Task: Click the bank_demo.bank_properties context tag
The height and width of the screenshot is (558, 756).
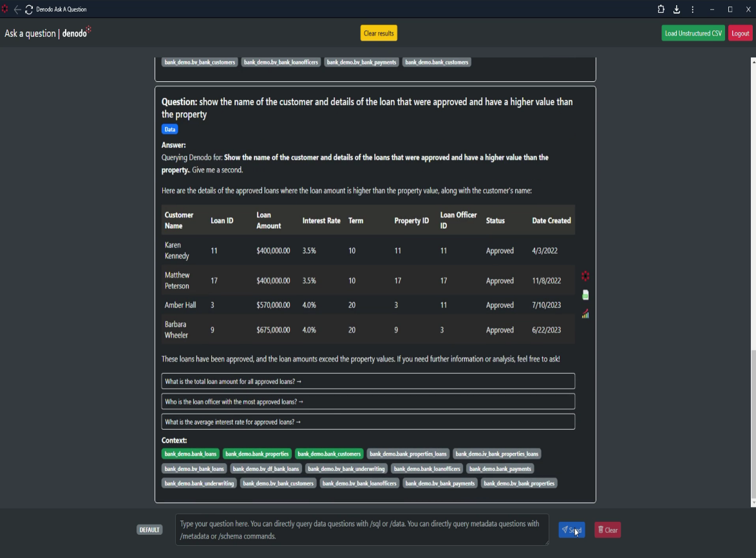Action: click(257, 454)
